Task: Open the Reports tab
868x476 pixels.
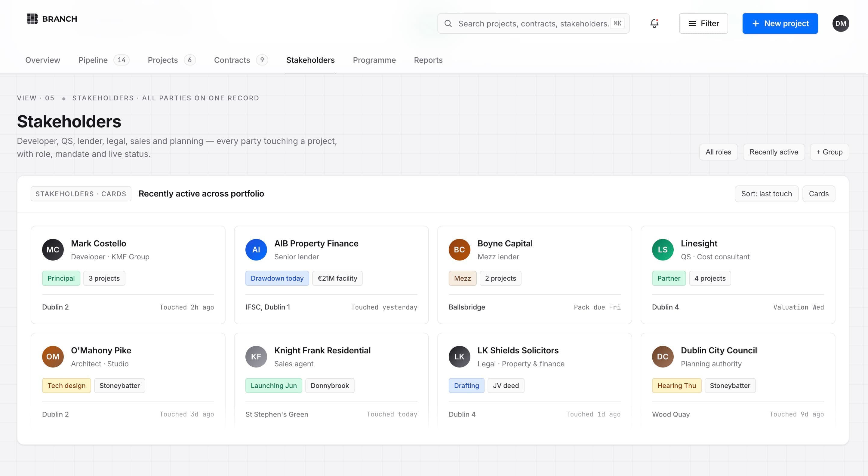Action: 428,60
